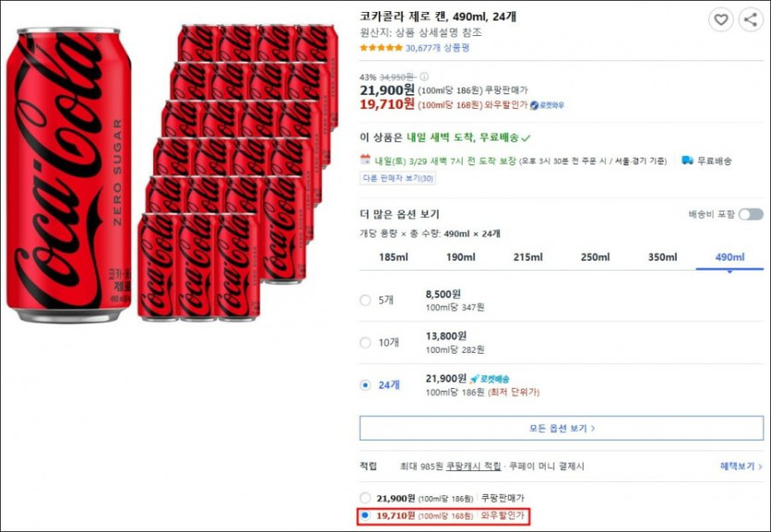
Task: Click the share icon
Action: click(750, 19)
